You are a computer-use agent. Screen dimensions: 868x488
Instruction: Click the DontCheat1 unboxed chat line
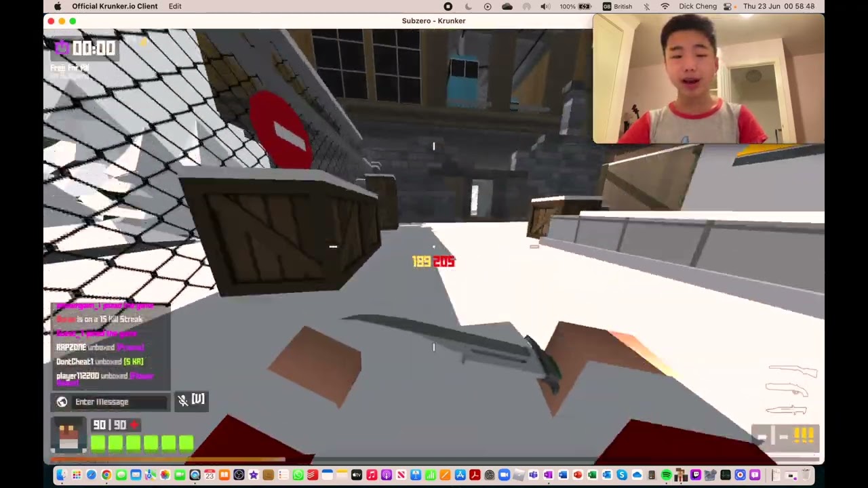(x=100, y=361)
